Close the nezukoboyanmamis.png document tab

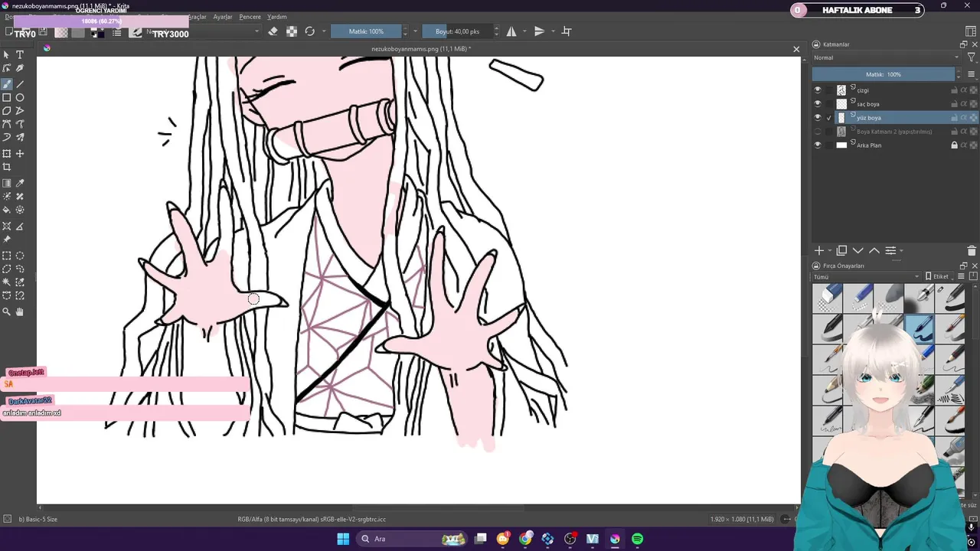point(796,49)
